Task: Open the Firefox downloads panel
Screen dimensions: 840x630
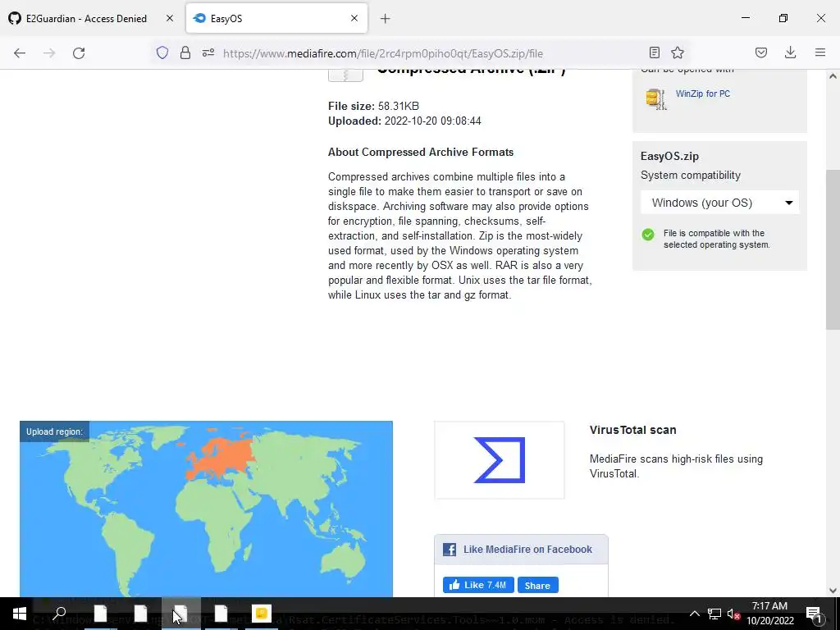Action: (x=790, y=52)
